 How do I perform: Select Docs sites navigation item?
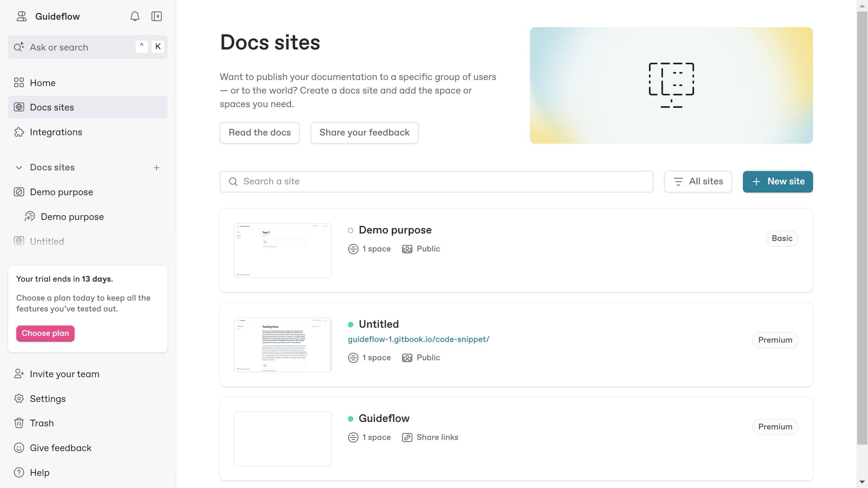pos(87,107)
